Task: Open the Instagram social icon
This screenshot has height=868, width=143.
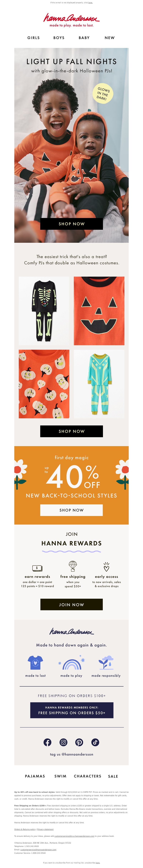Action: click(x=63, y=742)
